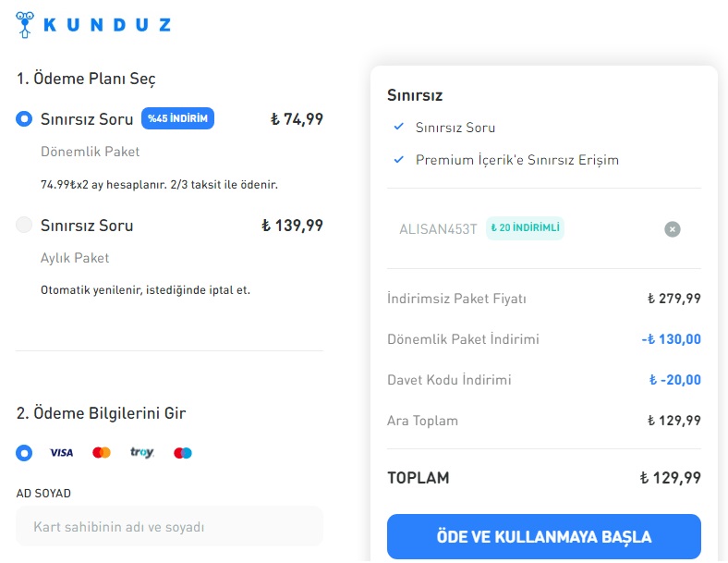This screenshot has width=728, height=563.
Task: Click the Maestro card logo icon
Action: (183, 452)
